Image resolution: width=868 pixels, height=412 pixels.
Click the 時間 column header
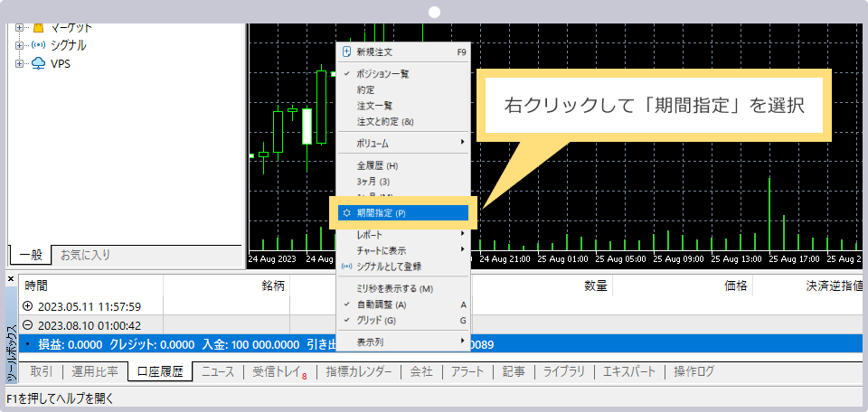point(91,286)
